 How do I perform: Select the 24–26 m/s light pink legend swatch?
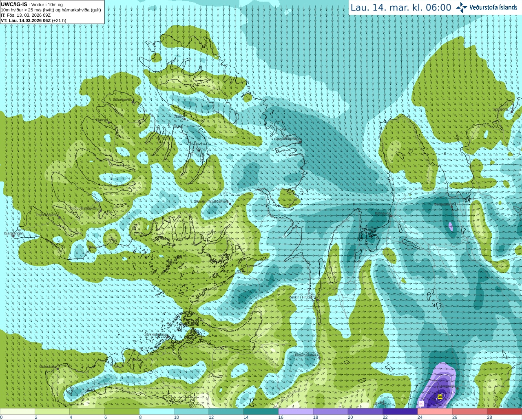pyautogui.click(x=435, y=411)
